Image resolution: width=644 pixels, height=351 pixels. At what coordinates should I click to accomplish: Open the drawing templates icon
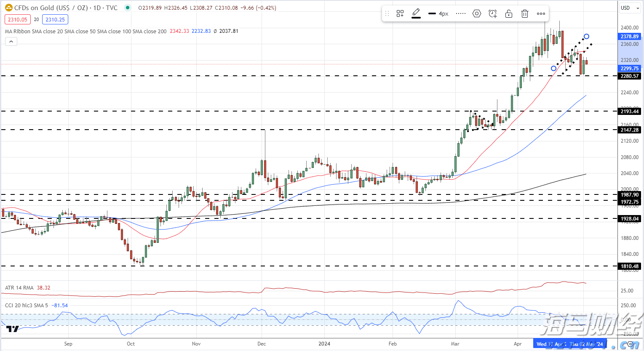click(x=400, y=14)
